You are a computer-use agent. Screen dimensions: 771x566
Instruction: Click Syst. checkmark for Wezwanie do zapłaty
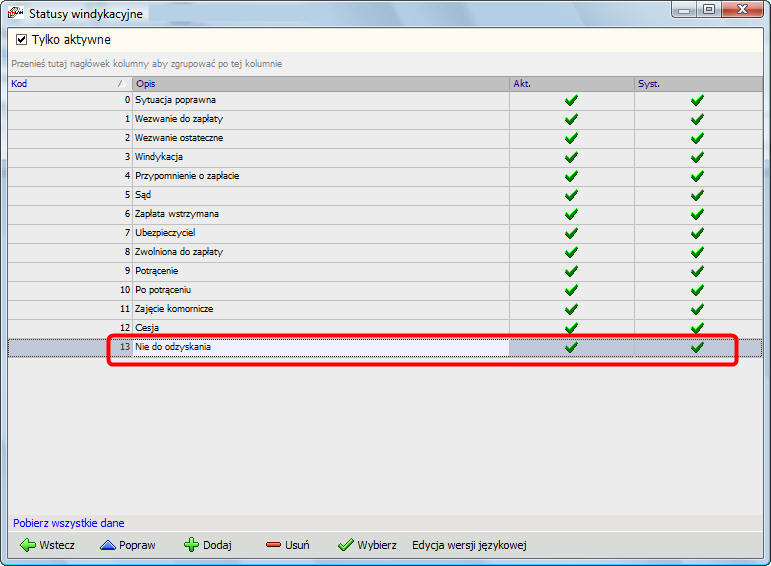(697, 119)
